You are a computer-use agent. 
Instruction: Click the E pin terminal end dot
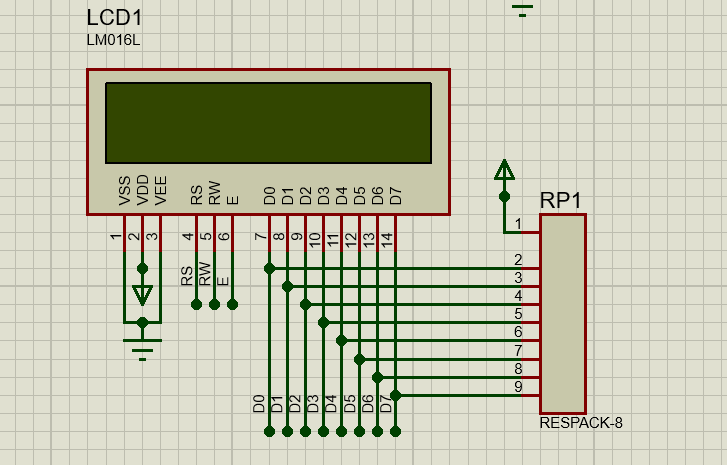point(233,304)
